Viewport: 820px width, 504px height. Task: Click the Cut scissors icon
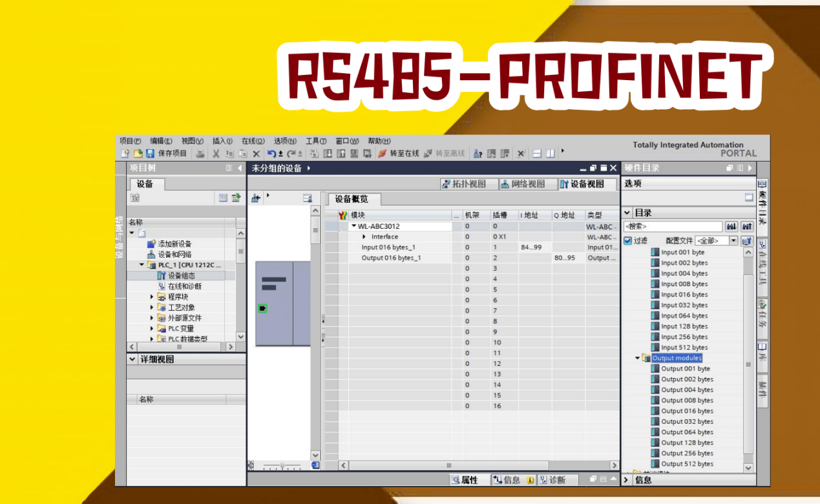216,154
